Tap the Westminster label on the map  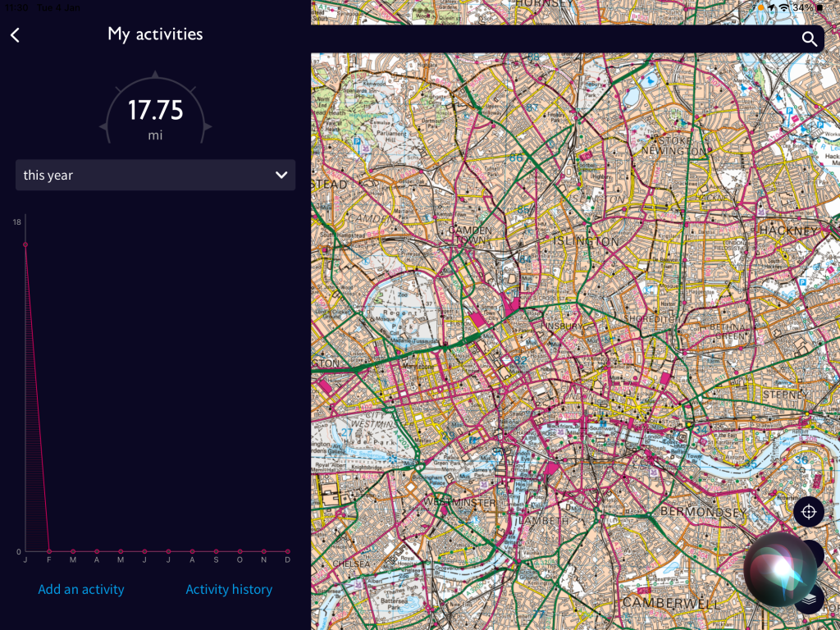(459, 502)
